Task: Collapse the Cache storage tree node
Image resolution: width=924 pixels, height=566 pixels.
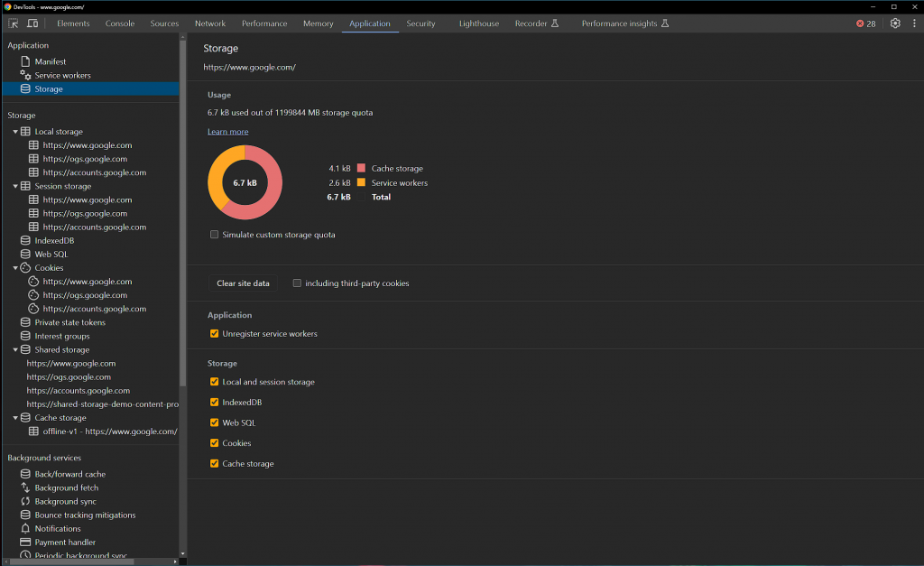Action: tap(15, 418)
